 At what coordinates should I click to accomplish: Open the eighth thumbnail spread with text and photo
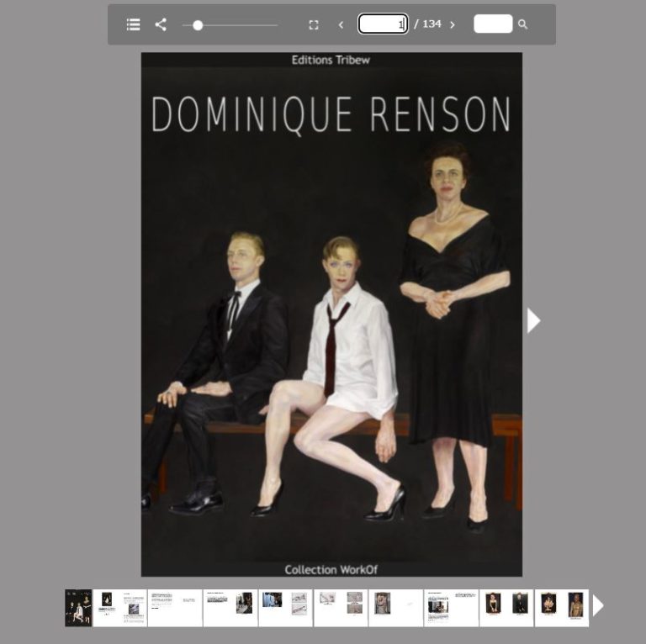451,608
